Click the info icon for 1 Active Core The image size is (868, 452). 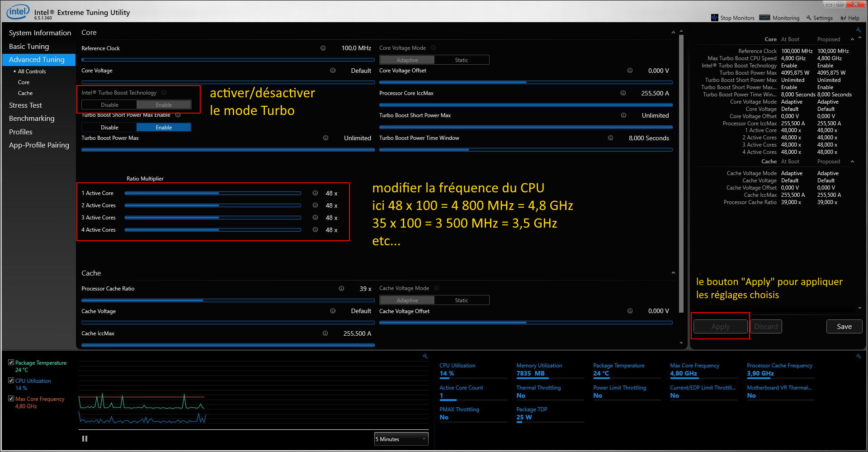click(315, 193)
